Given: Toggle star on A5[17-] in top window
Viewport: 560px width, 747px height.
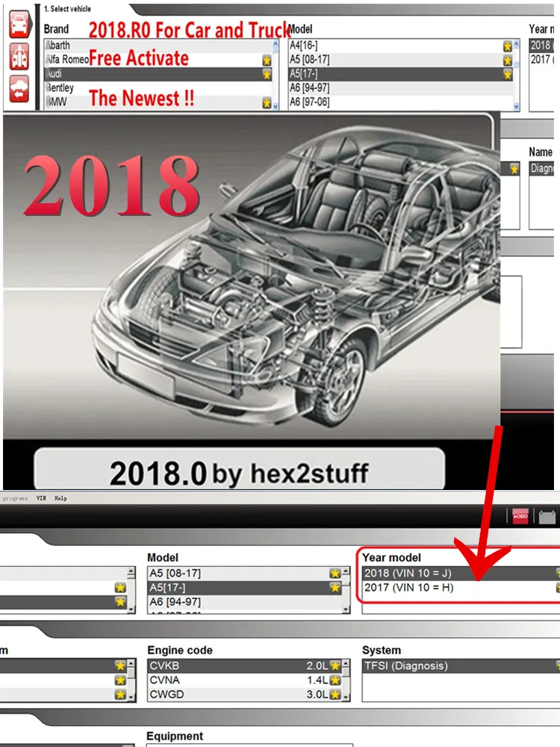Looking at the screenshot, I should coord(508,74).
